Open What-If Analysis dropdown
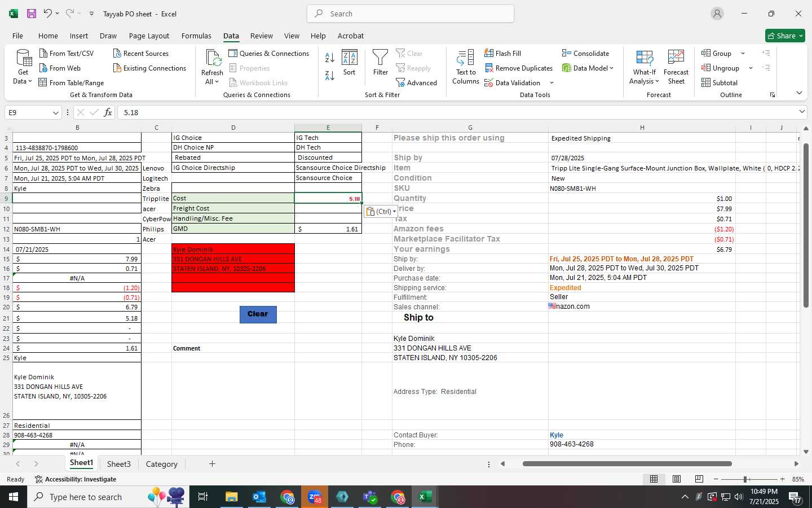This screenshot has width=812, height=508. tap(645, 67)
